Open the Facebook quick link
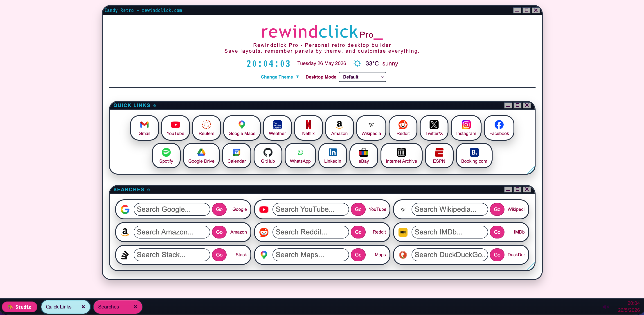This screenshot has width=644, height=315. coord(499,128)
